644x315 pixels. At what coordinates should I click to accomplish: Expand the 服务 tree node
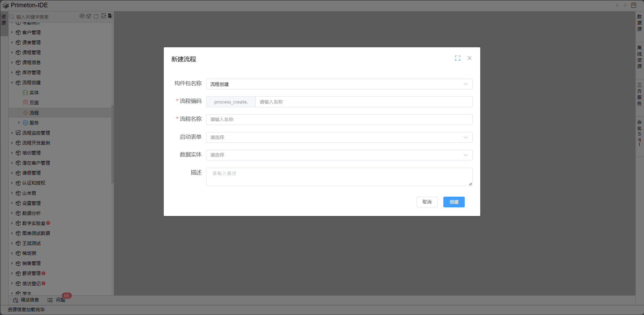[19, 123]
